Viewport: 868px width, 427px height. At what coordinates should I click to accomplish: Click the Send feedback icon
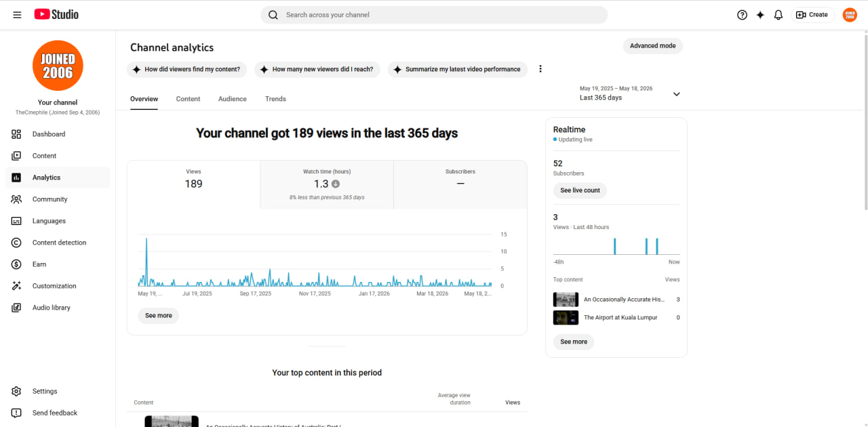click(16, 413)
